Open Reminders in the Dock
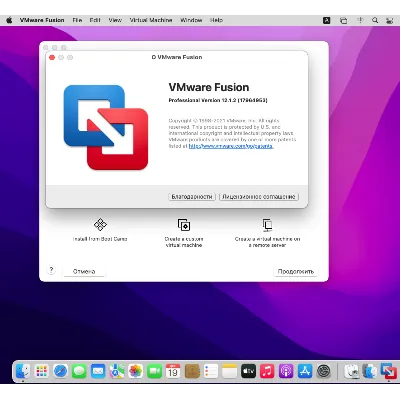Viewport: 400px width, 400px height. (211, 371)
